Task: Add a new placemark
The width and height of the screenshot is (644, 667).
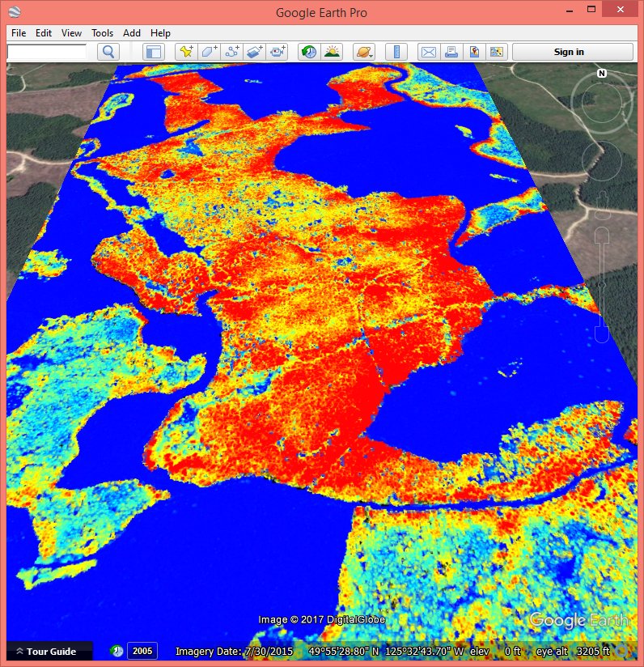Action: 187,52
